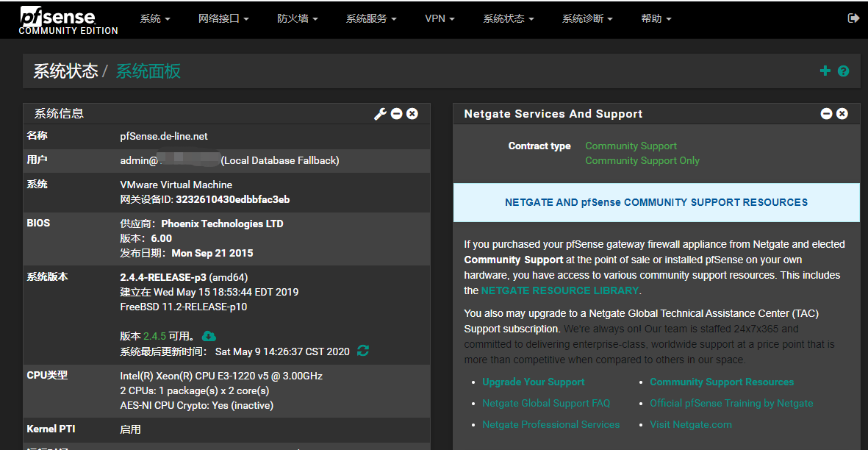Click BIOS release date Mon Sep 21 2015
The height and width of the screenshot is (450, 868).
[x=212, y=253]
